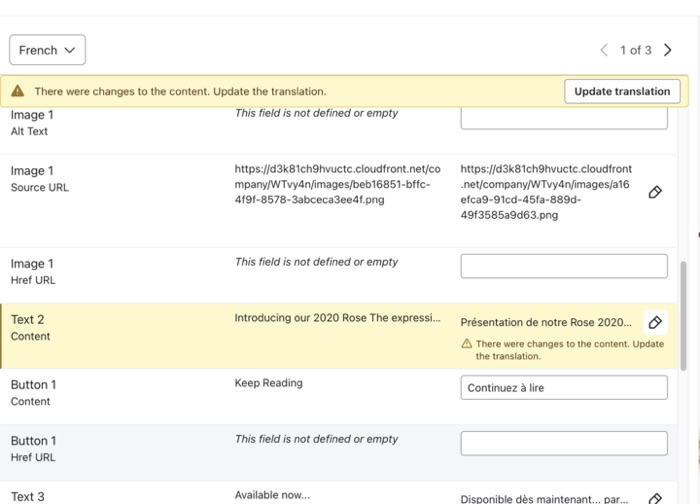Click the 'Présentation de notre Rose 2020' translation text

tap(546, 323)
